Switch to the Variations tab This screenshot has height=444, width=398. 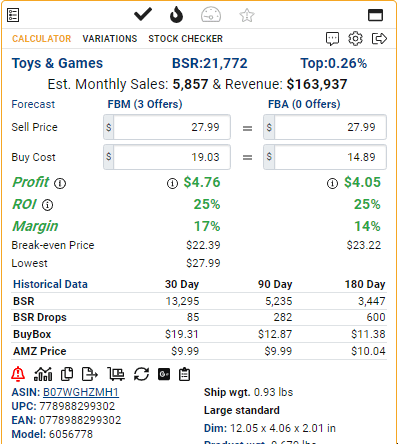110,39
